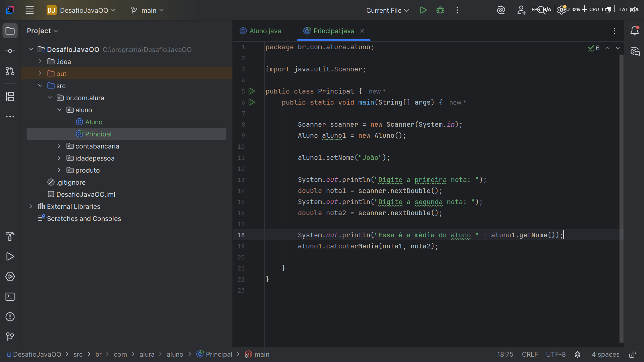Screen dimensions: 644x362
Task: Select the Aluno class in tree
Action: click(89, 122)
